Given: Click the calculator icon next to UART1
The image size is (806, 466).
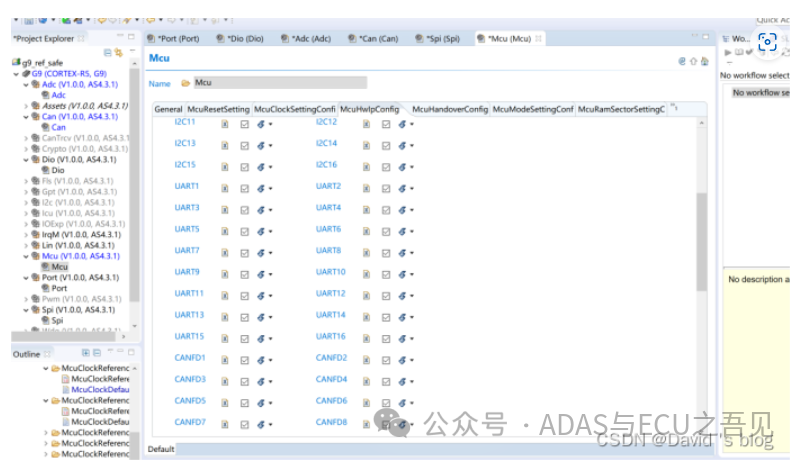Looking at the screenshot, I should point(225,188).
